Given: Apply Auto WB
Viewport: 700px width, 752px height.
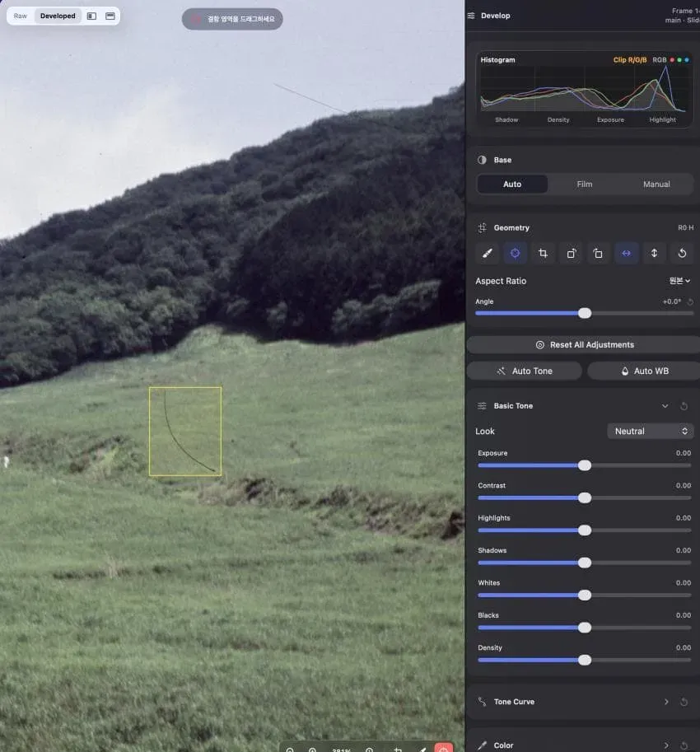Looking at the screenshot, I should point(644,371).
